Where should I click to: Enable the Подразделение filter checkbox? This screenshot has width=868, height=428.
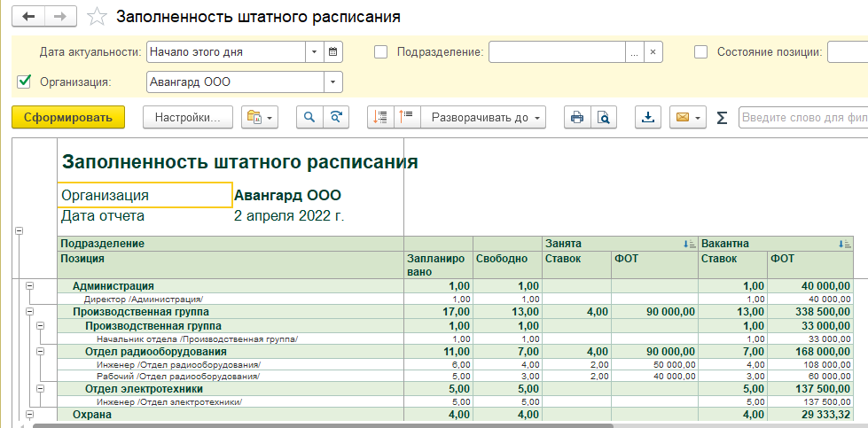click(381, 52)
